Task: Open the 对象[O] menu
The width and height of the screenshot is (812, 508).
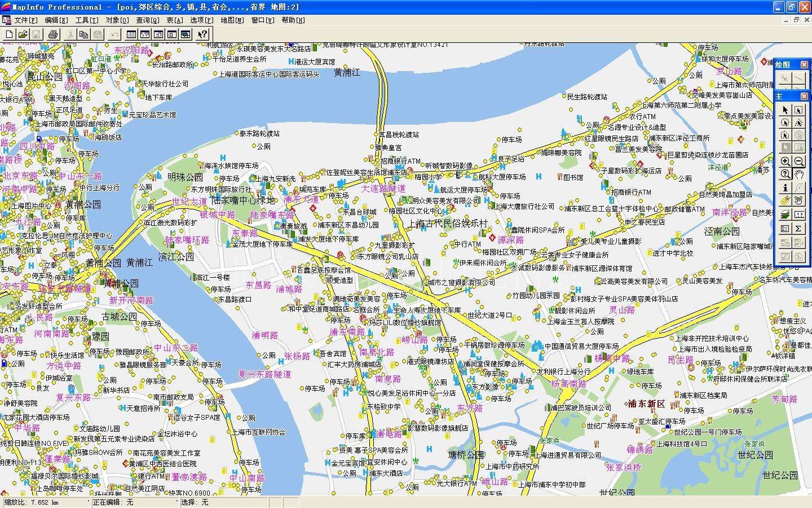Action: click(117, 20)
